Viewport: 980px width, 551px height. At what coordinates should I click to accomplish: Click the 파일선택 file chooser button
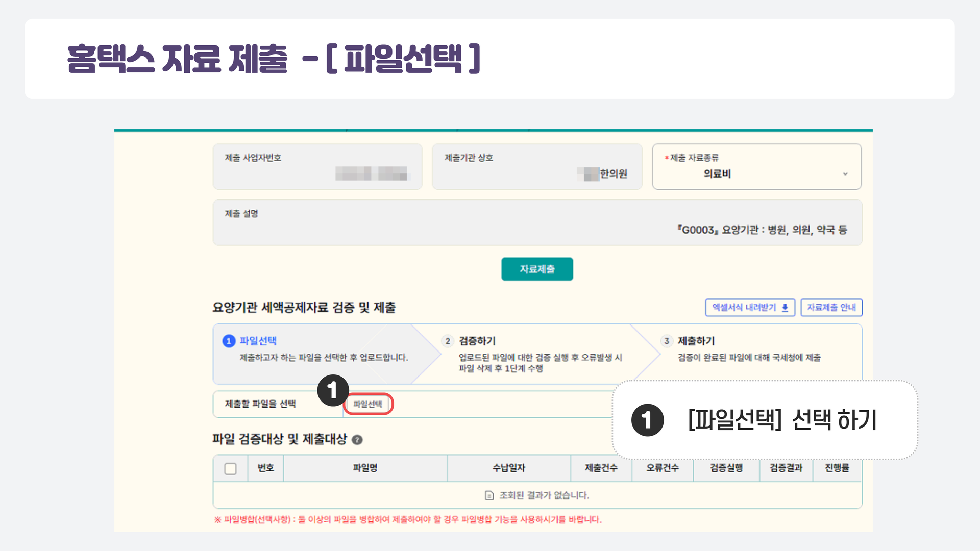pos(367,404)
